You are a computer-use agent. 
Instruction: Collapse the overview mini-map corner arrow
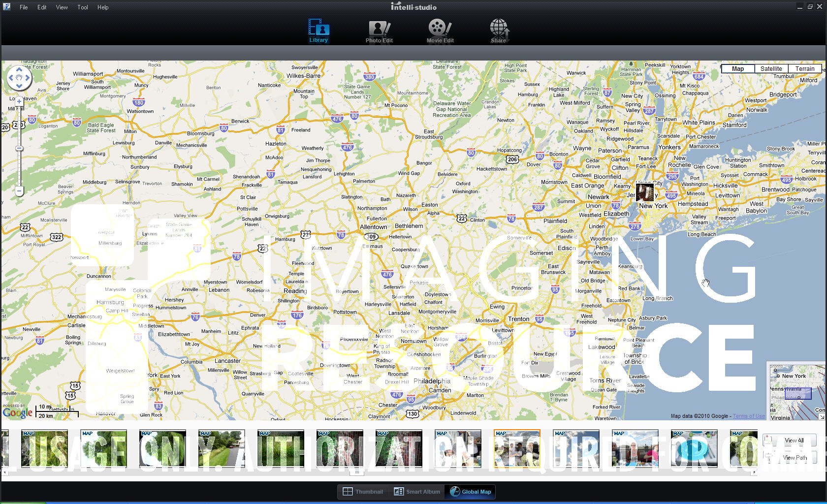[x=822, y=416]
